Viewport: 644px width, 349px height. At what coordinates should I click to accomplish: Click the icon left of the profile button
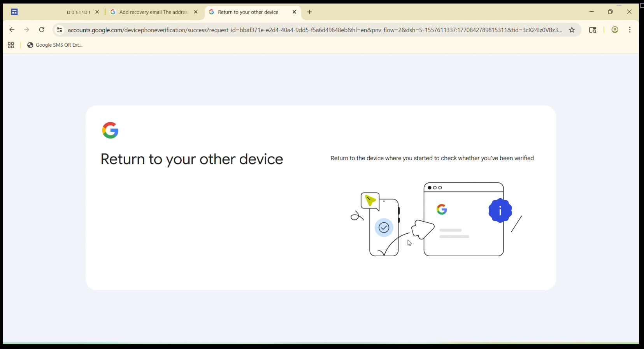pyautogui.click(x=593, y=30)
